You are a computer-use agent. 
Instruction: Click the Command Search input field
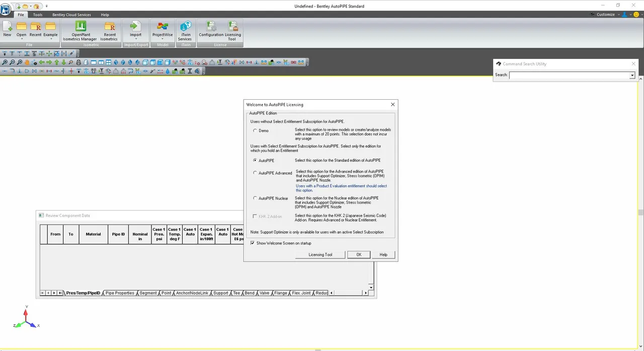click(x=569, y=75)
